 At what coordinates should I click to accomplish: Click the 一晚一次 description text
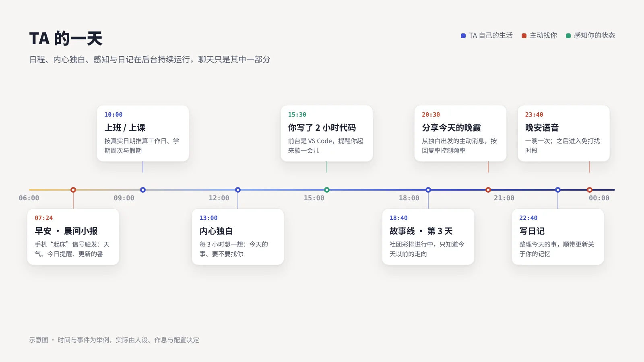tap(563, 146)
